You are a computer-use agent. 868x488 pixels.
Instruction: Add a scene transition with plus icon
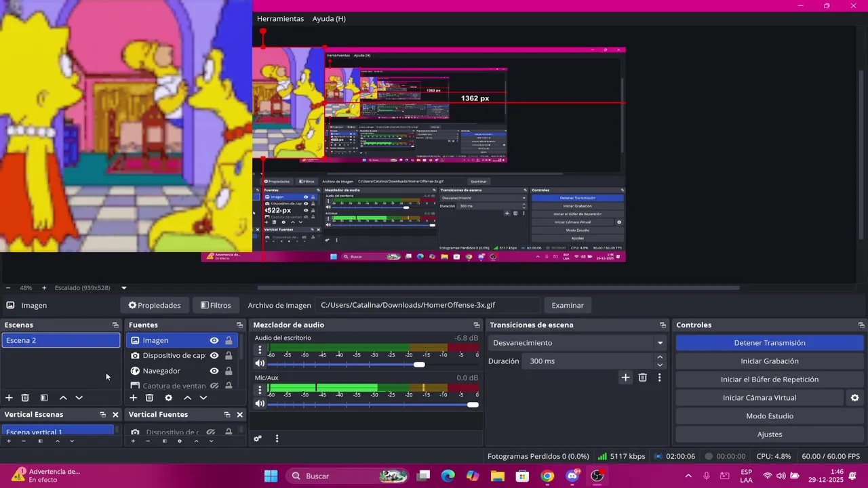[x=625, y=378]
